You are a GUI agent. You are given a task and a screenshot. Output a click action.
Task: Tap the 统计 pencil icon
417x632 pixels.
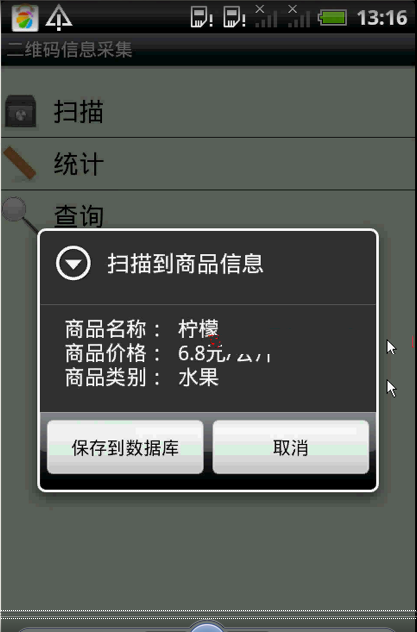19,163
